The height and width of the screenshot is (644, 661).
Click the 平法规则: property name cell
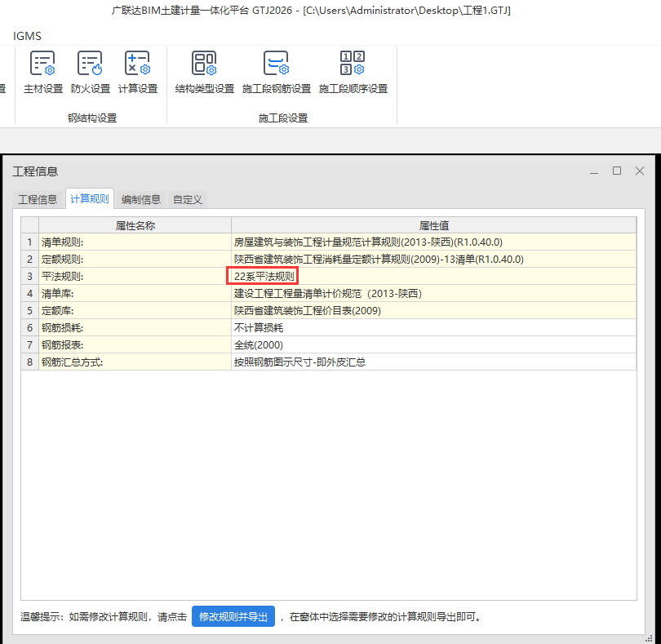coord(135,276)
